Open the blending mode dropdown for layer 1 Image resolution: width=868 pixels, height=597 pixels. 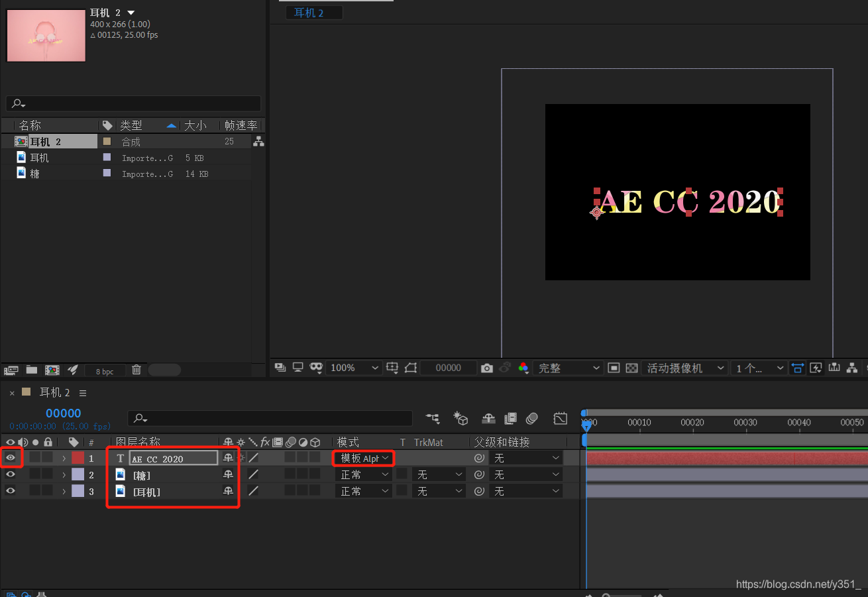pos(364,458)
